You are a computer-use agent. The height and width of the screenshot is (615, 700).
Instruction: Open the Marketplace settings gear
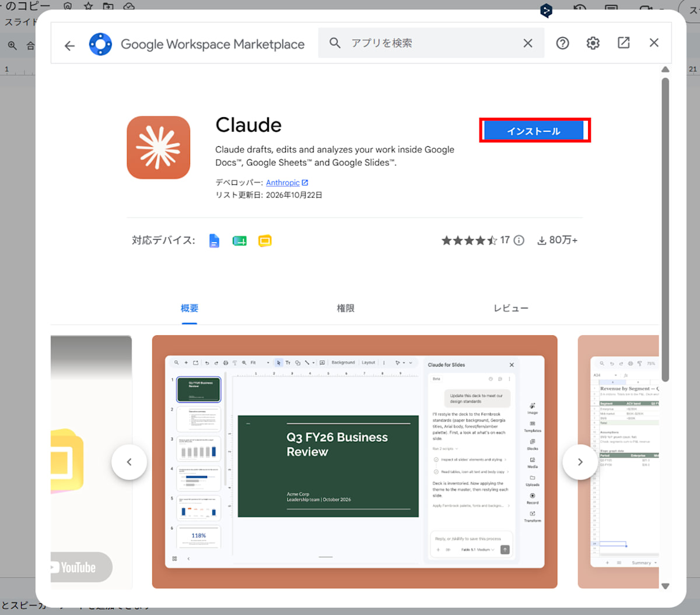click(x=593, y=43)
